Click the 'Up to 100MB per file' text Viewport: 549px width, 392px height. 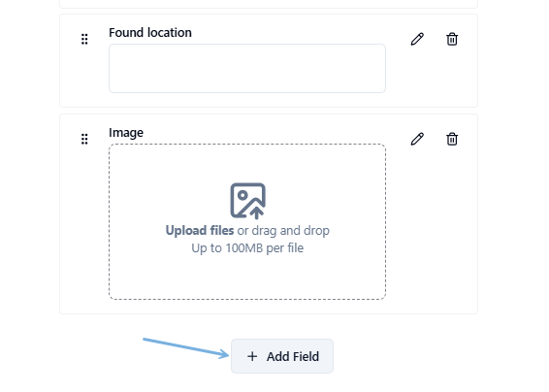[x=247, y=248]
